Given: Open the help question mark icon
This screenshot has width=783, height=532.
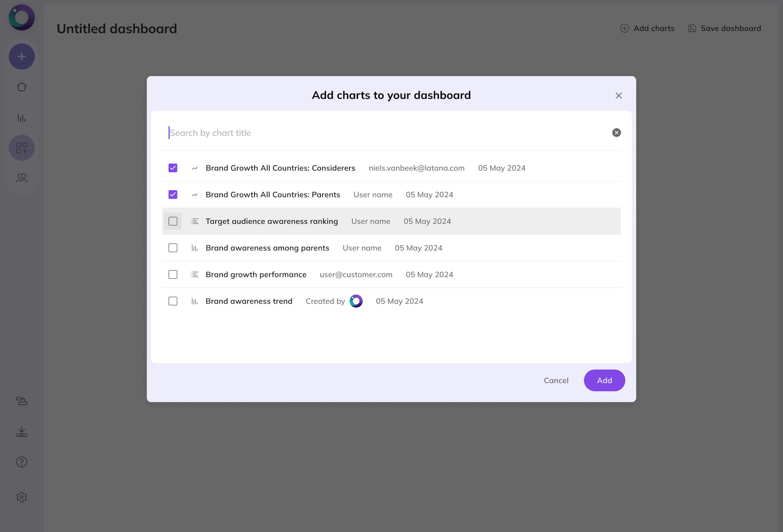Looking at the screenshot, I should [21, 462].
